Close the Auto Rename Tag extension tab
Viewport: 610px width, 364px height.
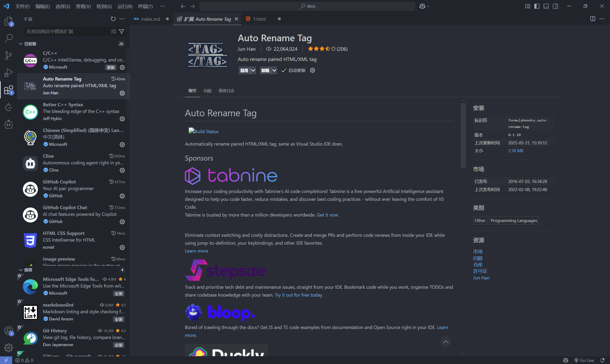(x=236, y=19)
